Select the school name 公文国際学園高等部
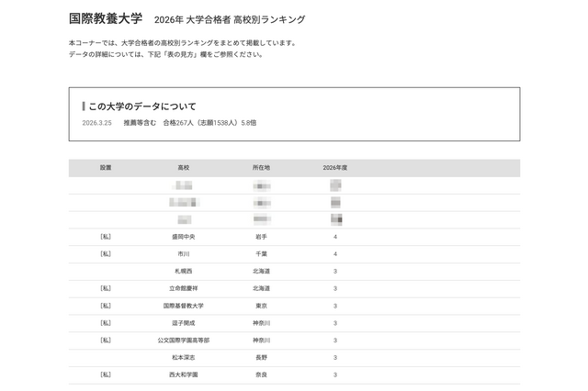This screenshot has width=588, height=391. (184, 341)
